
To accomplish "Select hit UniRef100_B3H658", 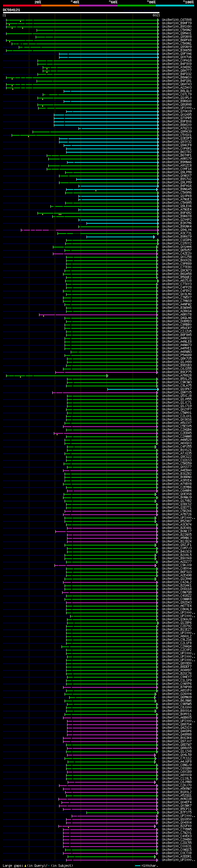I will coord(177,50).
